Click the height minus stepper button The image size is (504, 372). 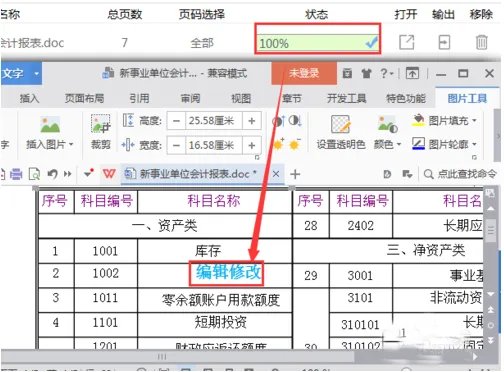(177, 121)
